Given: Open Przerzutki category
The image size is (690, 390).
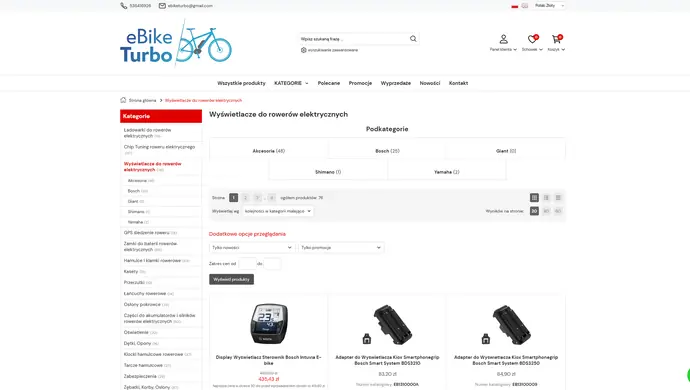Looking at the screenshot, I should click(137, 282).
